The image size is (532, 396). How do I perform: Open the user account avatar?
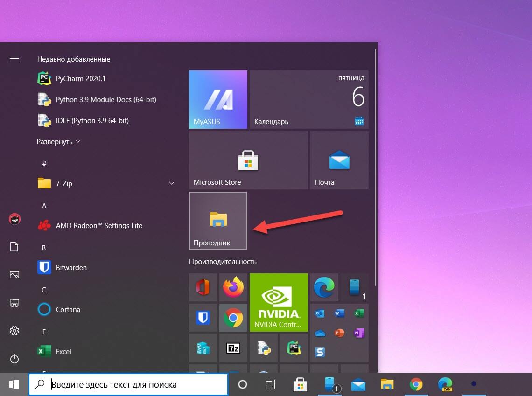pos(14,219)
